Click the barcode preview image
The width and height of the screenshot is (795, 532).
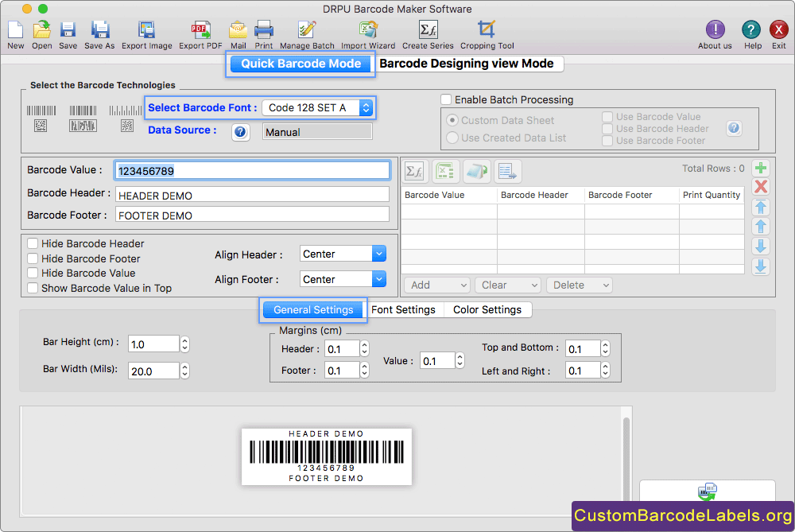327,456
